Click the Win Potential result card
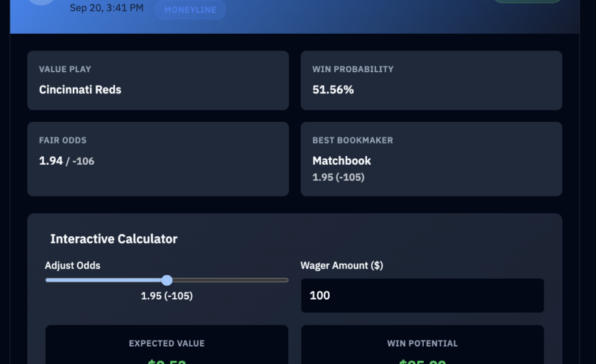596x364 pixels. (x=422, y=345)
